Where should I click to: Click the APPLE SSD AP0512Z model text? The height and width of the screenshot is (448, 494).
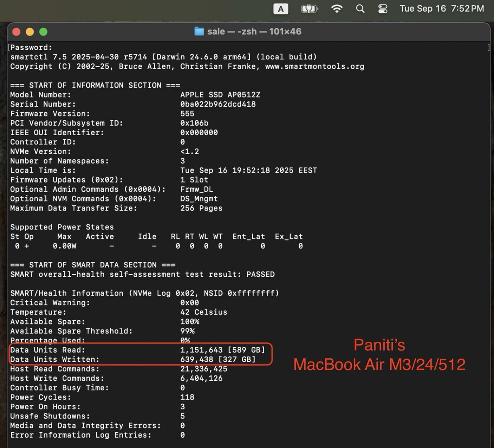(x=220, y=95)
